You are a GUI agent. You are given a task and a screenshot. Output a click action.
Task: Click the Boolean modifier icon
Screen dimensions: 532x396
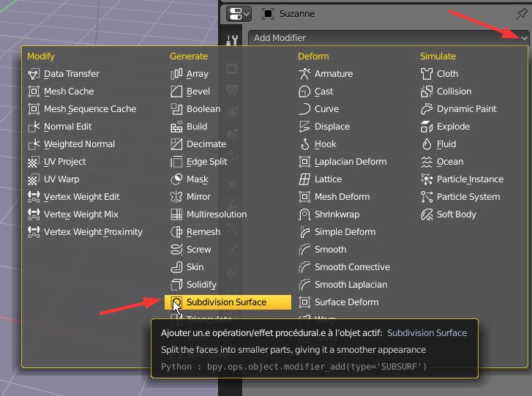tap(176, 109)
